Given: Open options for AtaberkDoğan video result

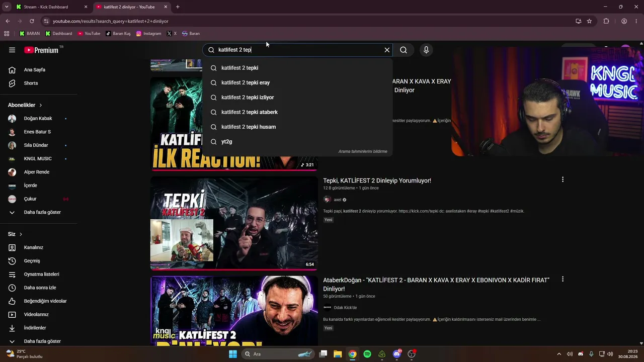Looking at the screenshot, I should click(562, 279).
